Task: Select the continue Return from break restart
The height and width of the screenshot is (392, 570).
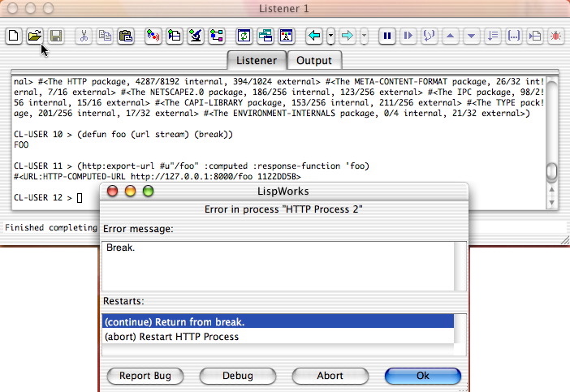Action: (x=278, y=322)
